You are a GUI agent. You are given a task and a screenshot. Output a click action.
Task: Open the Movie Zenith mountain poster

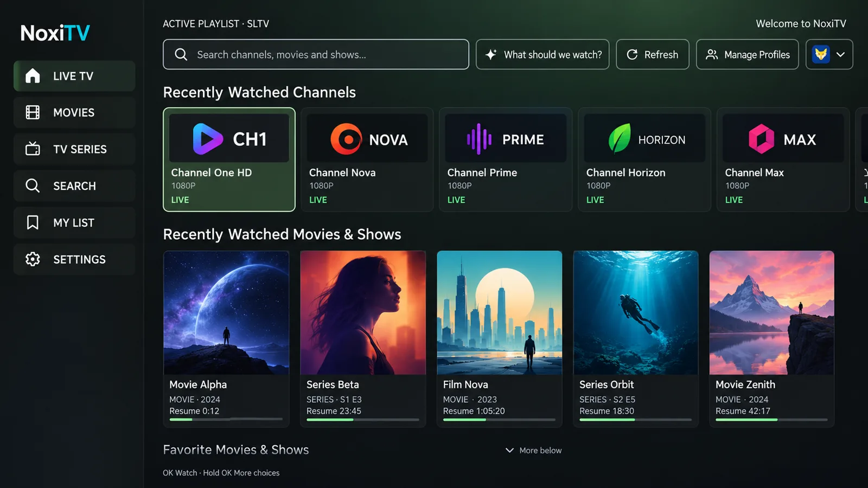[771, 312]
